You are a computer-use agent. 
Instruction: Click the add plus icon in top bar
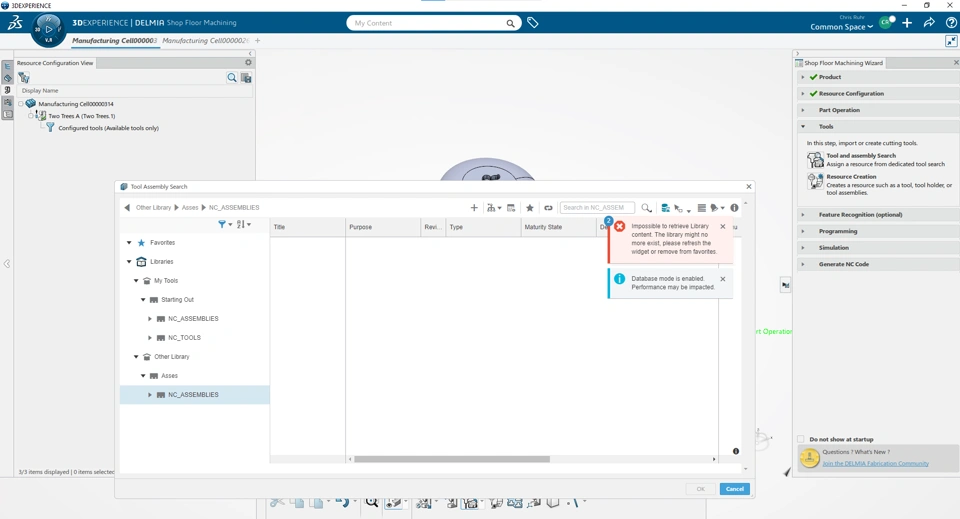point(907,23)
